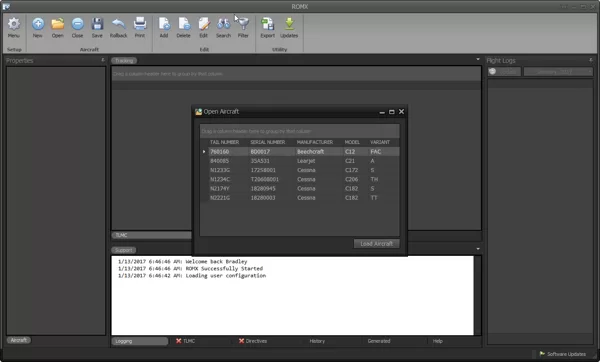Click the ROMX application icon in title bar
Screen dimensions: 600x362
pos(6,6)
